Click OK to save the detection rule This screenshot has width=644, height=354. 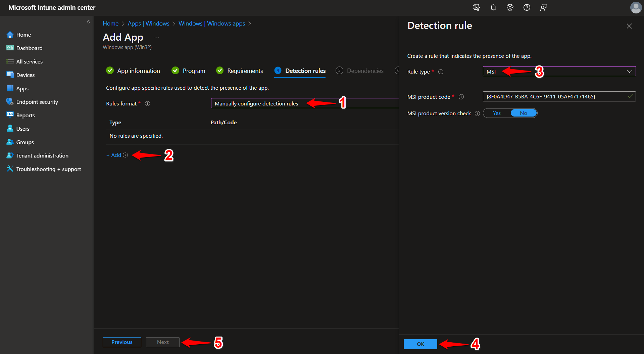point(420,344)
